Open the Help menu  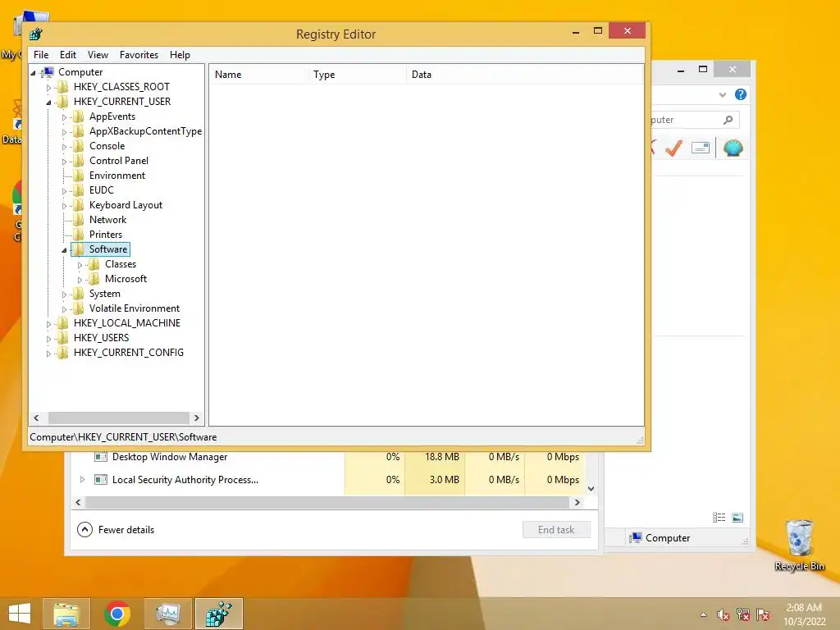coord(180,55)
